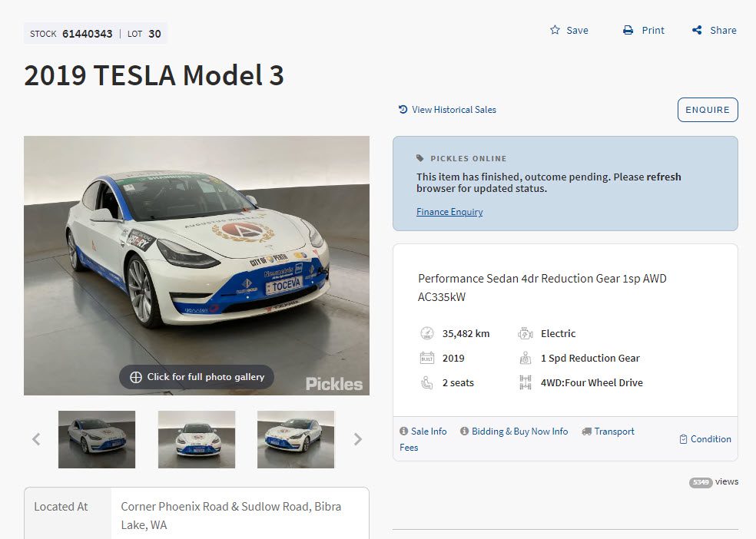Show previous gallery thumbnails with left arrow
The height and width of the screenshot is (539, 756).
(x=36, y=439)
